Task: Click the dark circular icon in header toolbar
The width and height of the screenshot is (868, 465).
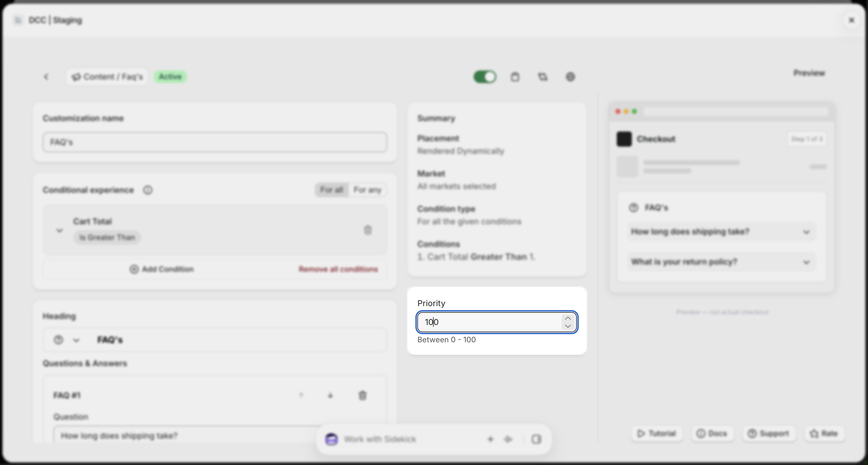Action: [570, 77]
